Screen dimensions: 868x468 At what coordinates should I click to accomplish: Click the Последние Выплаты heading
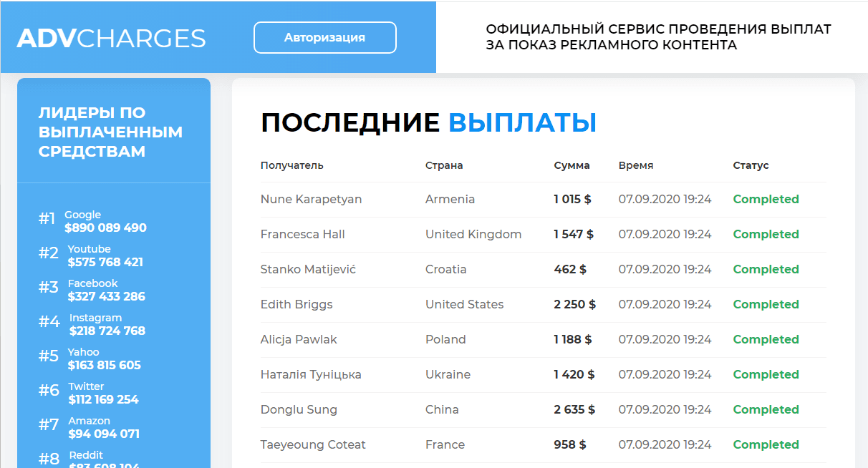click(428, 123)
